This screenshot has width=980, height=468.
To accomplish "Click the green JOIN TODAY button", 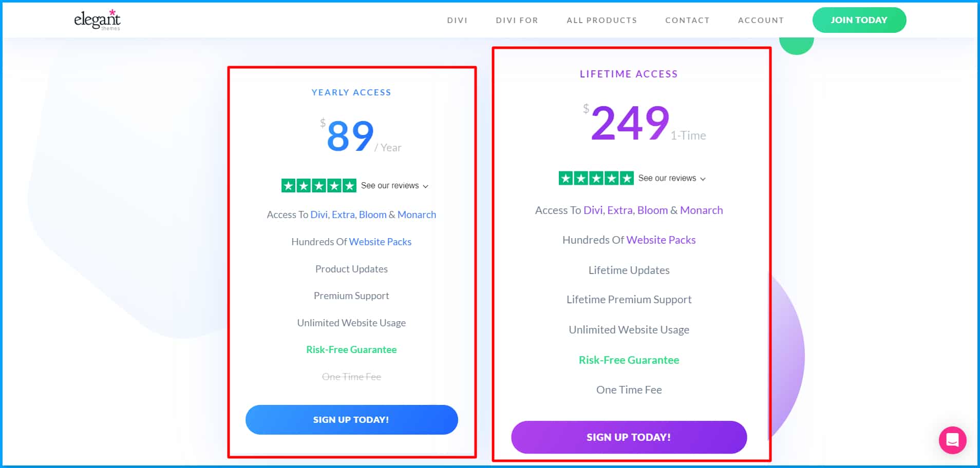I will (859, 20).
